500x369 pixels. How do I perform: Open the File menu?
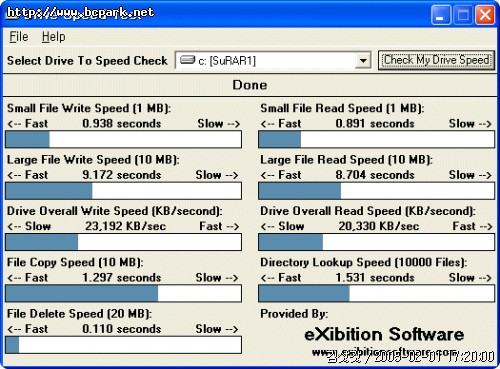tap(19, 37)
